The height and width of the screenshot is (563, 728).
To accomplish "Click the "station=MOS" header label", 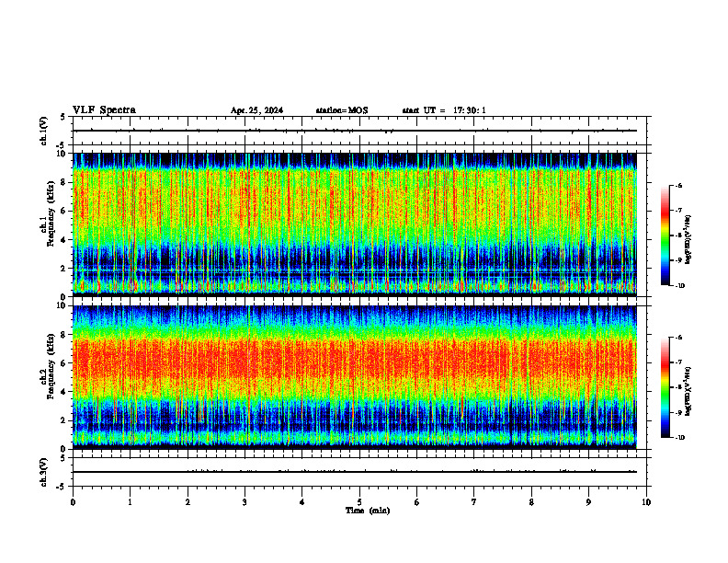I will (342, 110).
